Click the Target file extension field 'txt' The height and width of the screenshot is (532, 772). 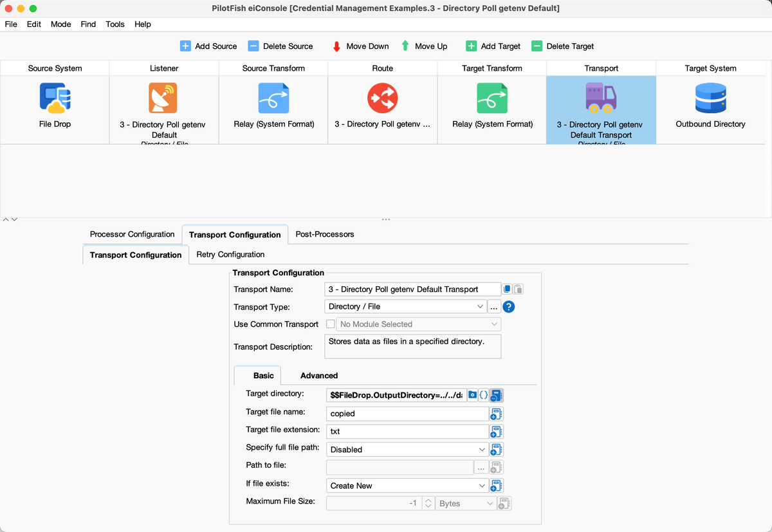407,432
